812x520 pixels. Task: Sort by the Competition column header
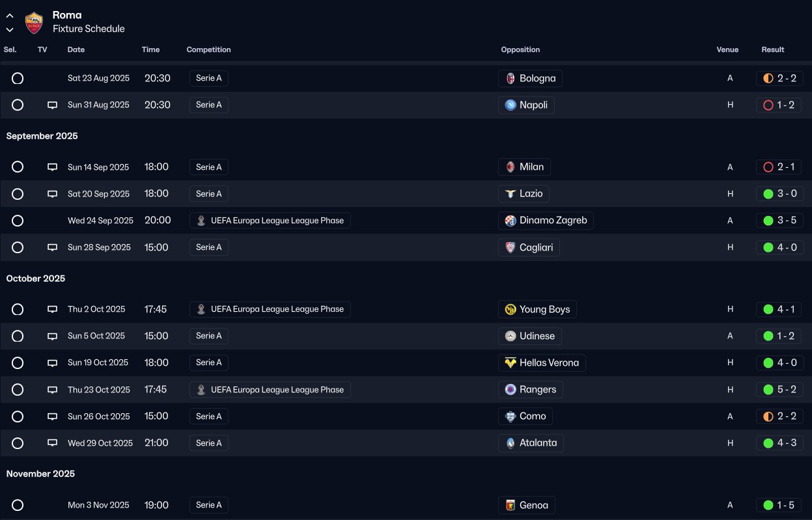(x=208, y=50)
